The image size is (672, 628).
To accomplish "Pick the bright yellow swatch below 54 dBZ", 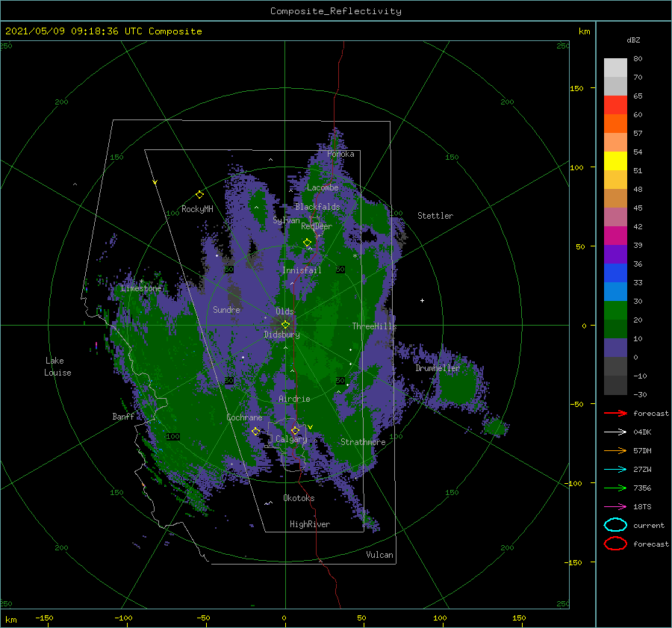I will click(x=615, y=161).
